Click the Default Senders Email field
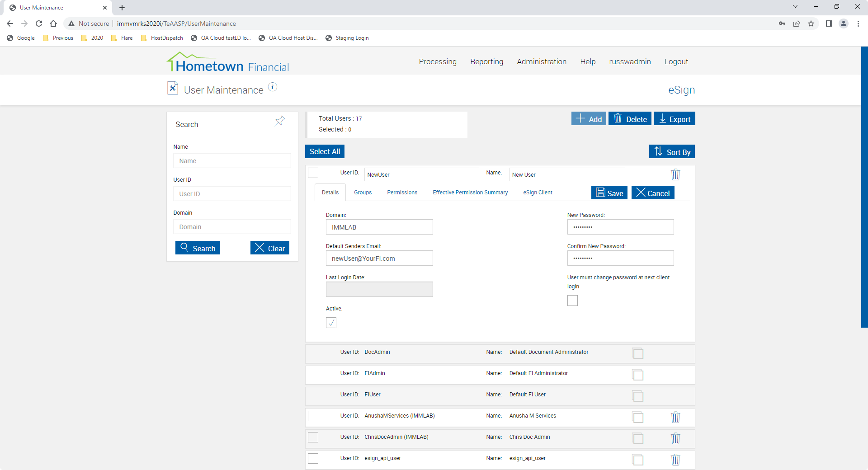Viewport: 868px width, 470px height. pos(379,258)
